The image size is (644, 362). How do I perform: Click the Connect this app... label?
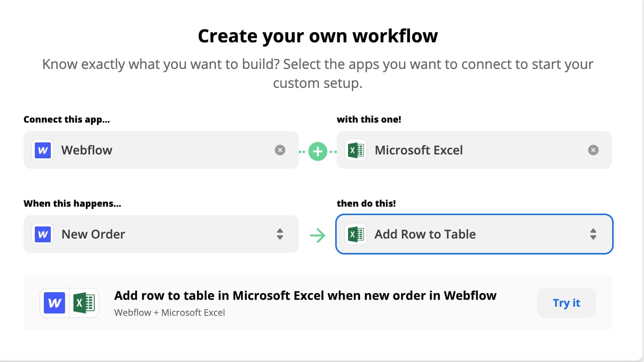click(x=66, y=120)
